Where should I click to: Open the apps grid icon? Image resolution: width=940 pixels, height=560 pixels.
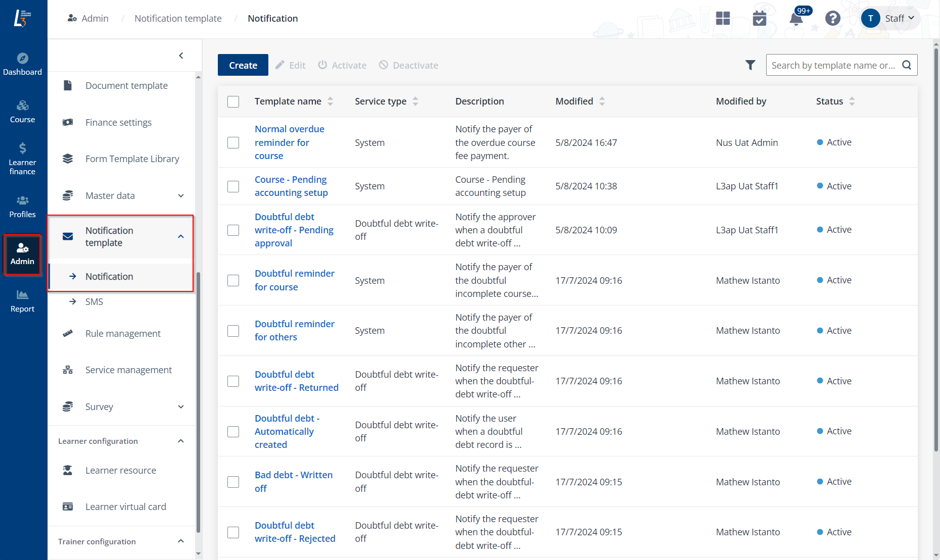(723, 19)
